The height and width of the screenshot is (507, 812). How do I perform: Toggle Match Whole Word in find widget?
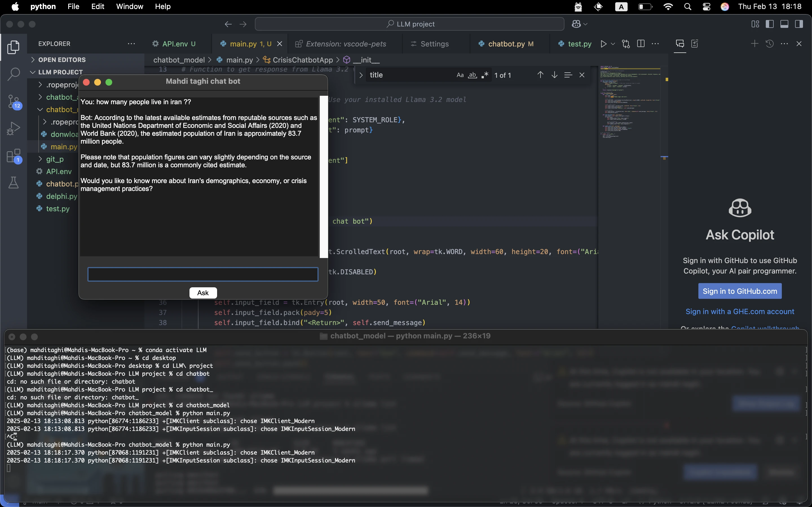tap(473, 75)
